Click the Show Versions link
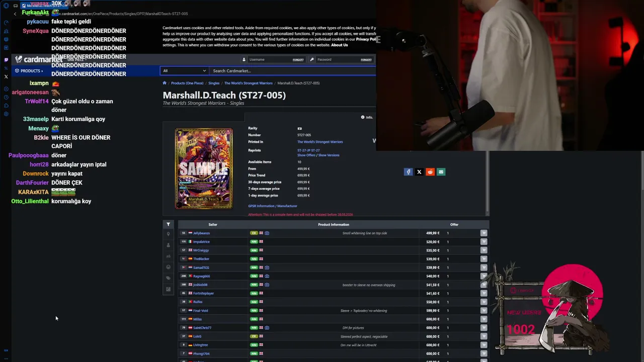644x362 pixels. (x=329, y=155)
